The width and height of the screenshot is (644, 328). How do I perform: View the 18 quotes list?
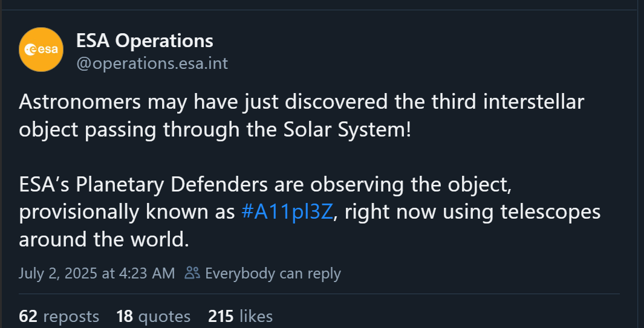tap(153, 316)
